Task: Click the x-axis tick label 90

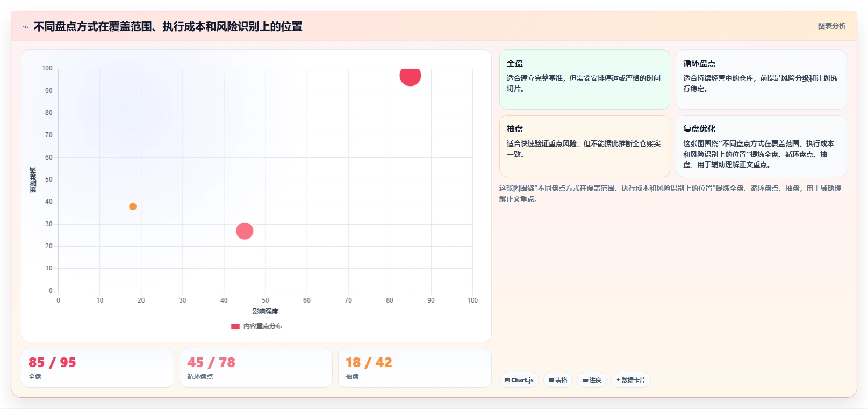Action: coord(431,300)
